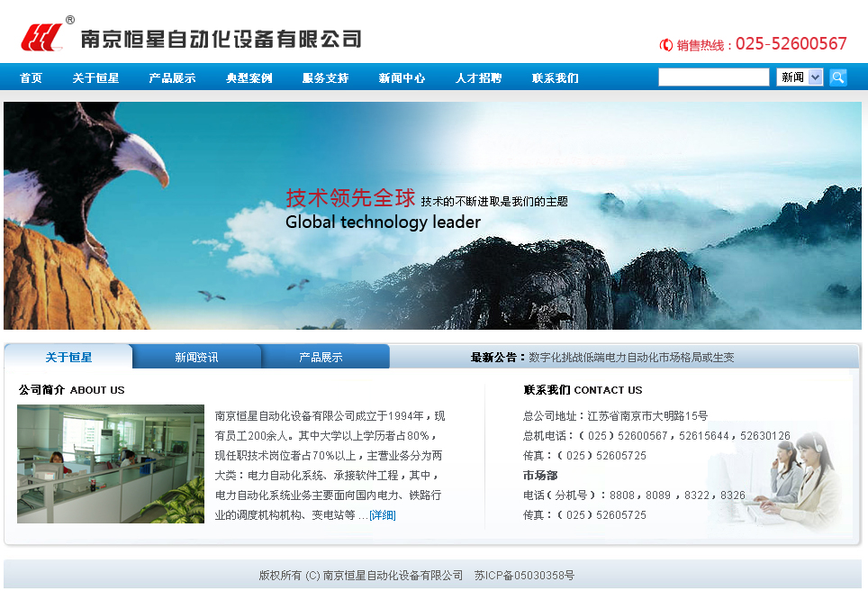Open 服务支持 in the navigation bar
Viewport: 868px width, 609px height.
(x=325, y=78)
